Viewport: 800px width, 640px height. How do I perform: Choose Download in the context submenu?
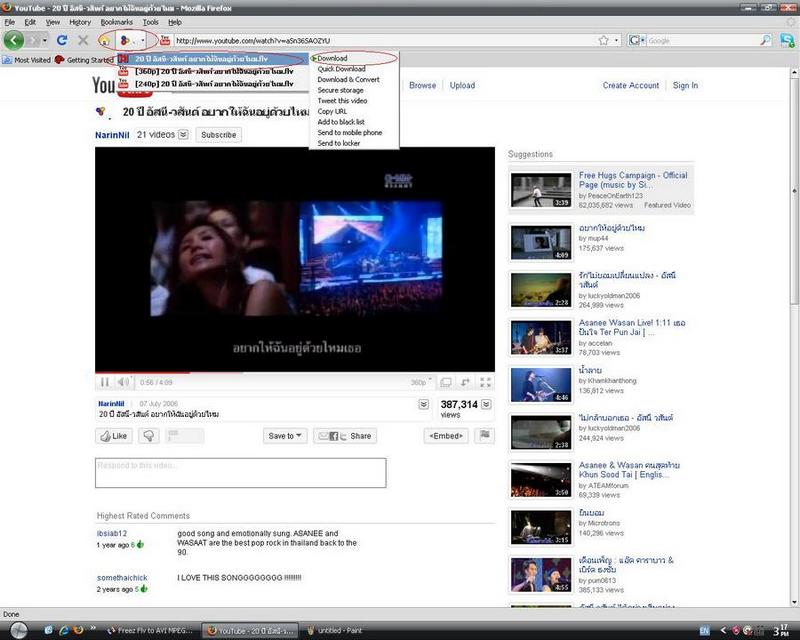(332, 58)
